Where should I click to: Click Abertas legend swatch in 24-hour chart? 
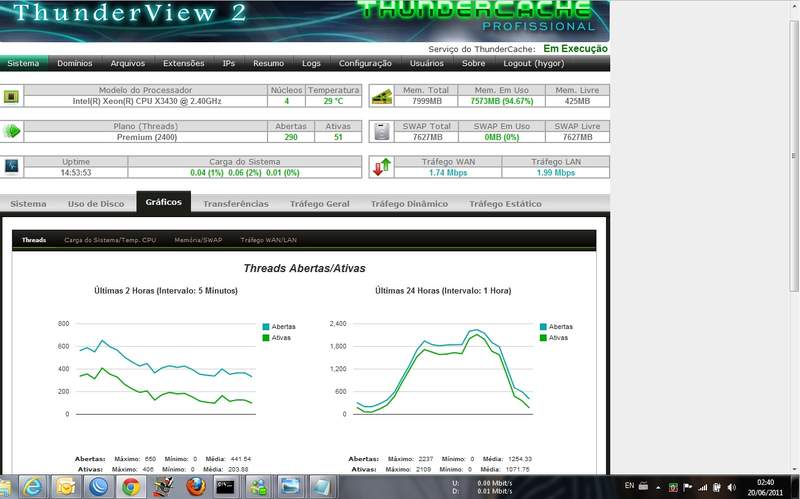pyautogui.click(x=543, y=327)
